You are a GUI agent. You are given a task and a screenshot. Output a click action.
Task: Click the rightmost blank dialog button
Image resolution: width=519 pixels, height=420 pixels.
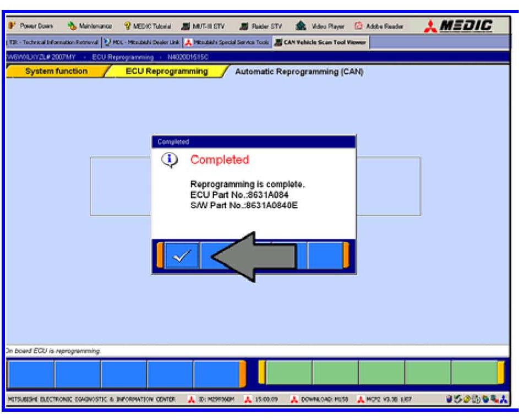(325, 256)
